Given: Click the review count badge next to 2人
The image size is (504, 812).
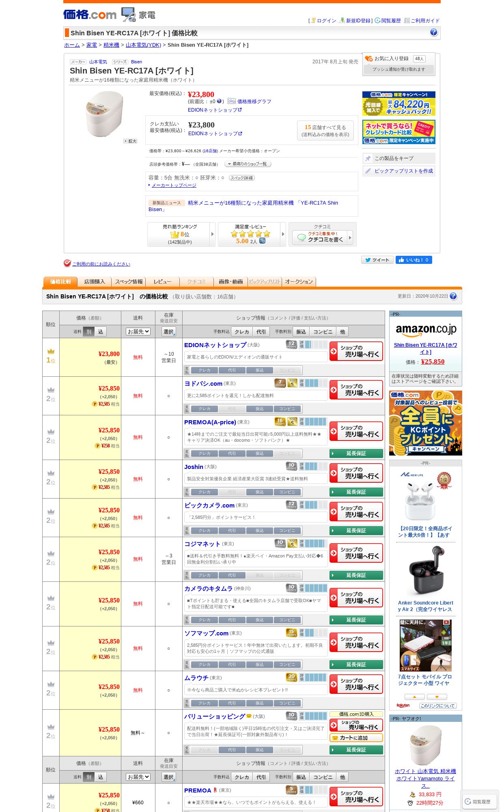Looking at the screenshot, I should [x=262, y=241].
